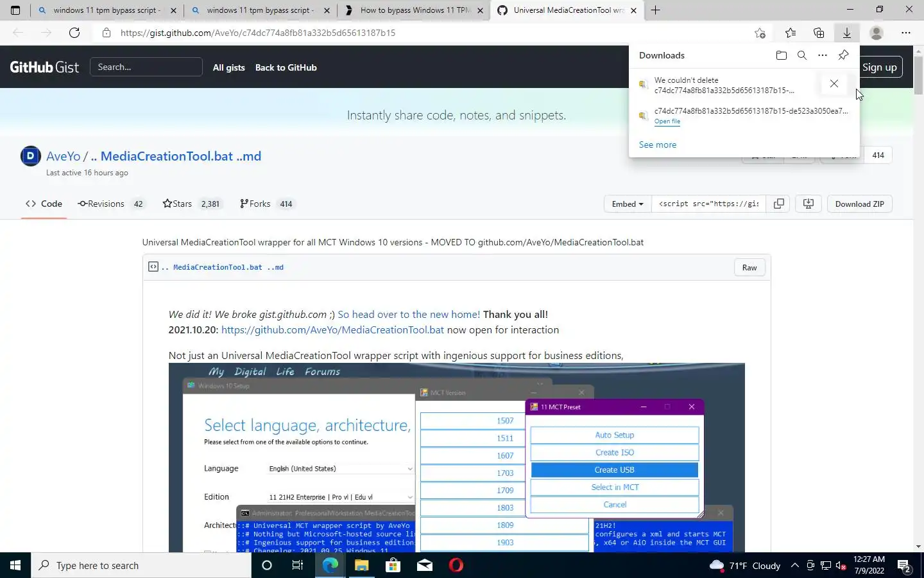The height and width of the screenshot is (578, 924).
Task: Open Microsoft Store from the taskbar
Action: pos(393,565)
